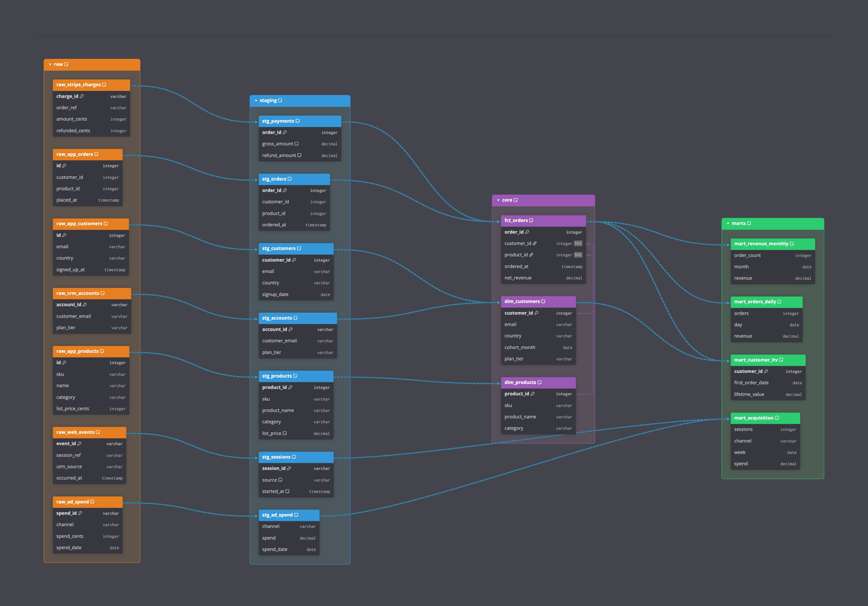Open note icon beside stg_payments

(297, 121)
